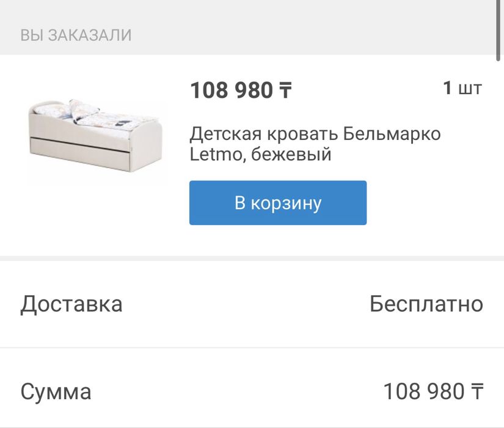Click the tenge symbol in the Сумма total

477,391
